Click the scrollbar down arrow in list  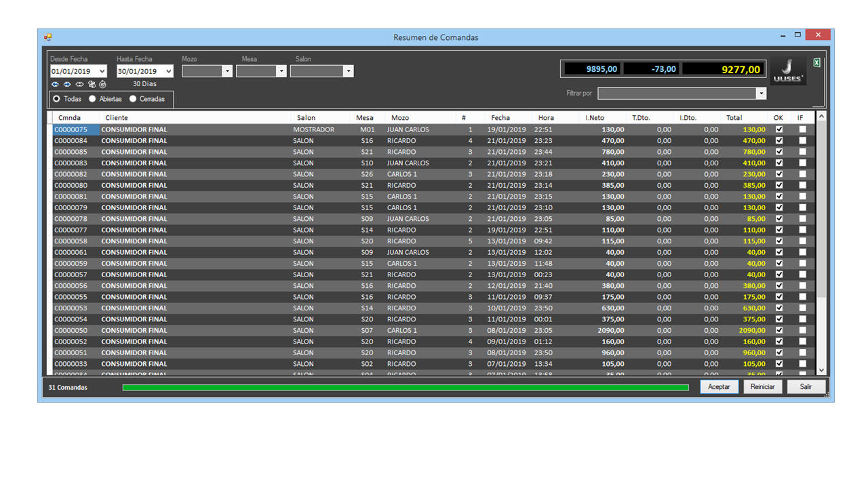click(821, 370)
